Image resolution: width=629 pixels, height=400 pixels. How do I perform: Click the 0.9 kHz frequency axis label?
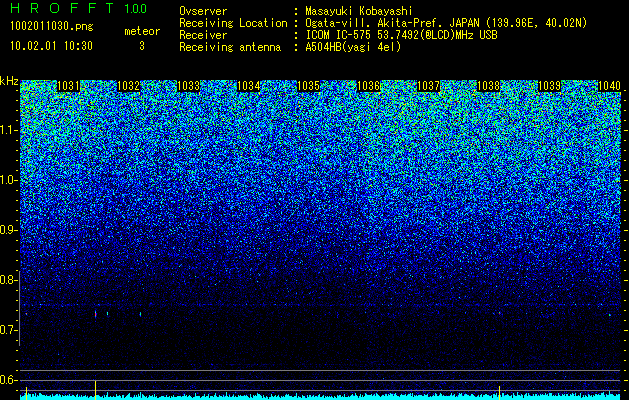(x=7, y=230)
